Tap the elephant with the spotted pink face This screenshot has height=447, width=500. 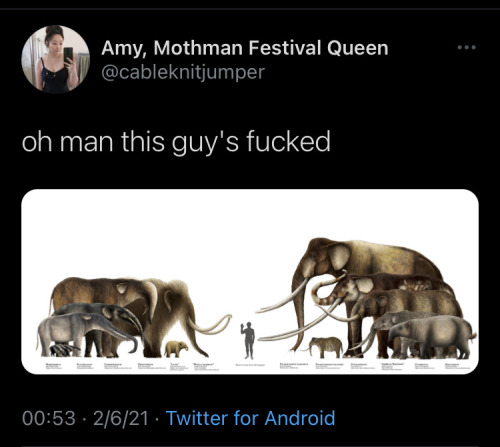[347, 290]
